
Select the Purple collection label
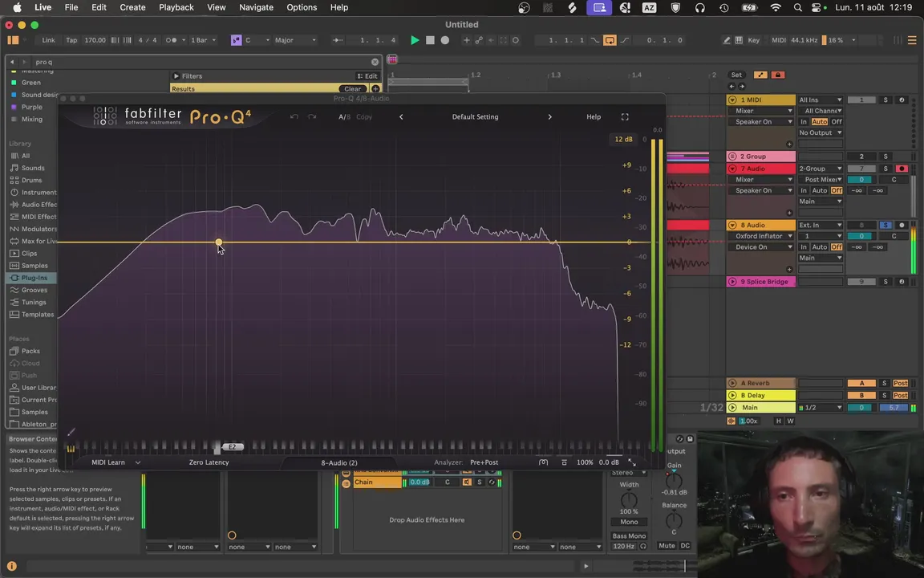[32, 107]
